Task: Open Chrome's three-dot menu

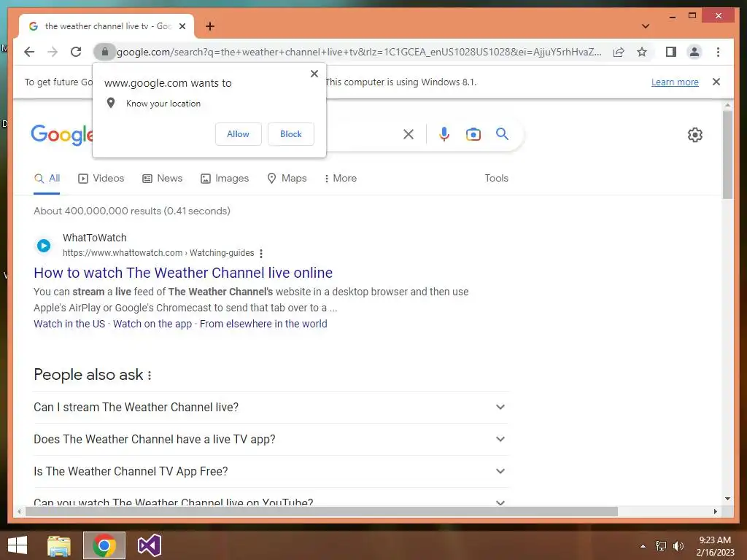Action: (x=718, y=52)
